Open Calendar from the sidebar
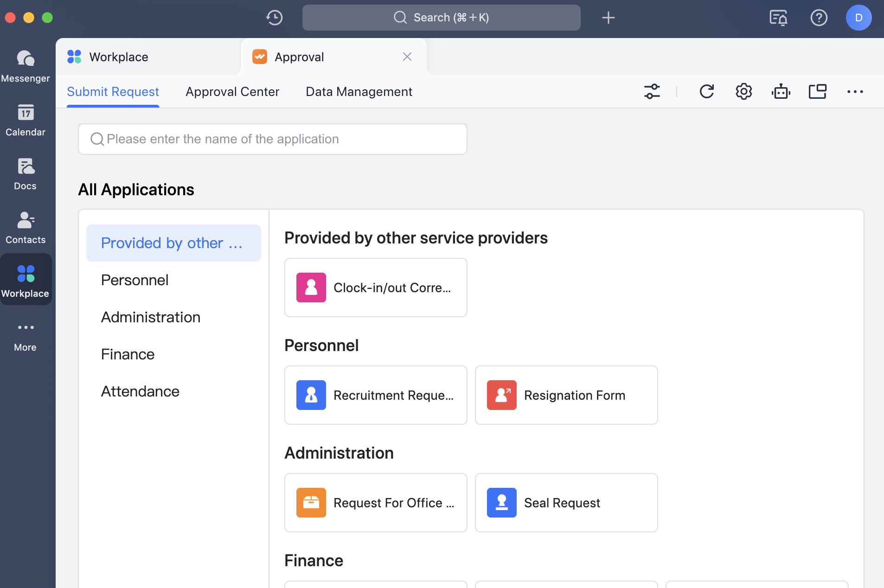 (x=26, y=120)
